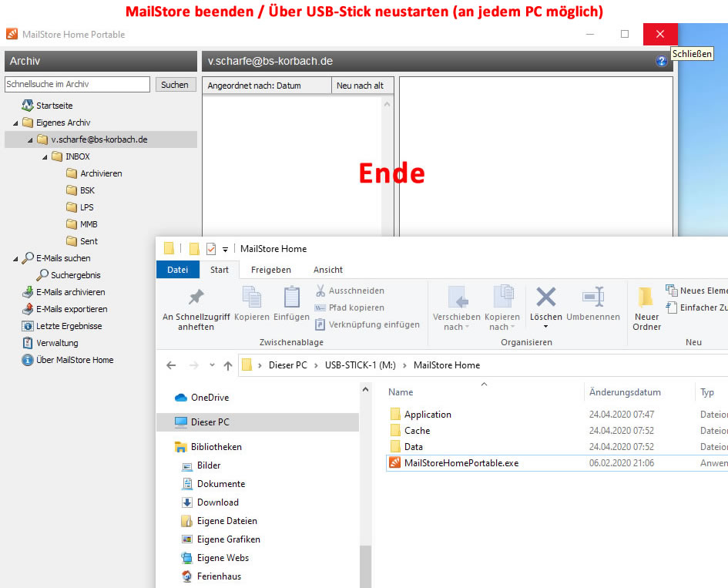Open quick access toolbar customize dropdown
728x588 pixels.
225,250
